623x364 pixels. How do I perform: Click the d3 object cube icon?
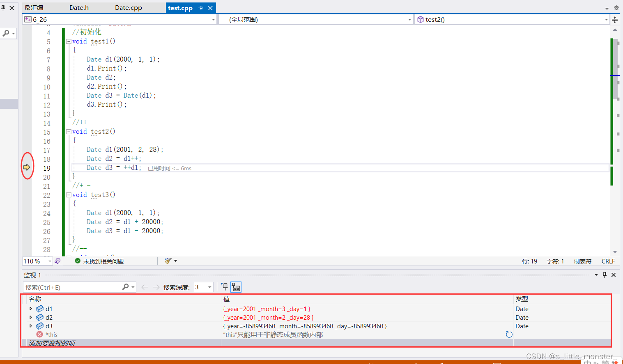click(x=40, y=326)
